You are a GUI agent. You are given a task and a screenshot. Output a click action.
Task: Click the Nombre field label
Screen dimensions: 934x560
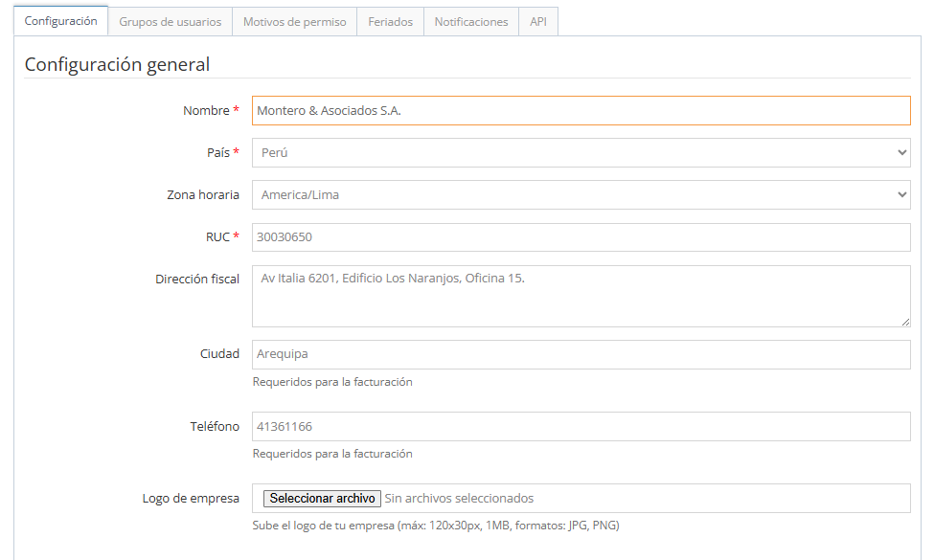(x=206, y=111)
